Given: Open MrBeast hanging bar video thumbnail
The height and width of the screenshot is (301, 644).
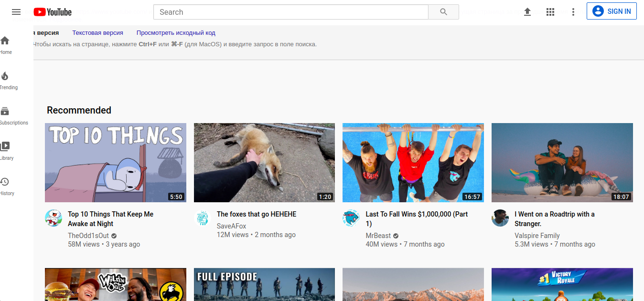Looking at the screenshot, I should click(413, 163).
